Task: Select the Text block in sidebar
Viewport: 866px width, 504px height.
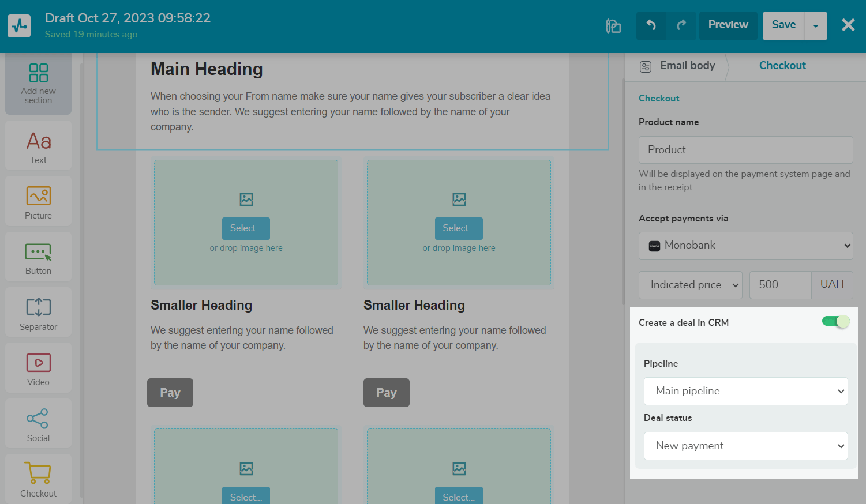Action: pyautogui.click(x=38, y=141)
